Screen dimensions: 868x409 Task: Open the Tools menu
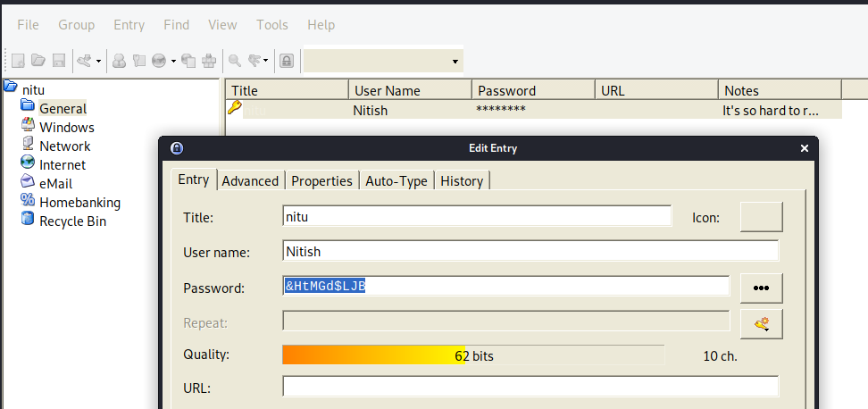tap(271, 25)
